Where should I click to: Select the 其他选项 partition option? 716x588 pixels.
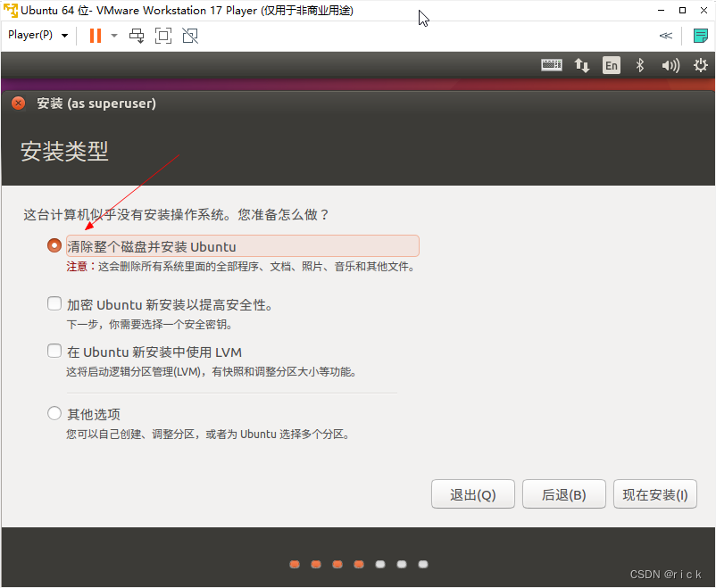54,413
